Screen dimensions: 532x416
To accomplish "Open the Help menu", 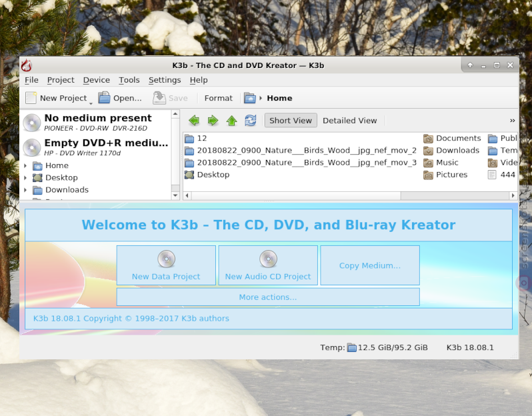I will coord(199,80).
